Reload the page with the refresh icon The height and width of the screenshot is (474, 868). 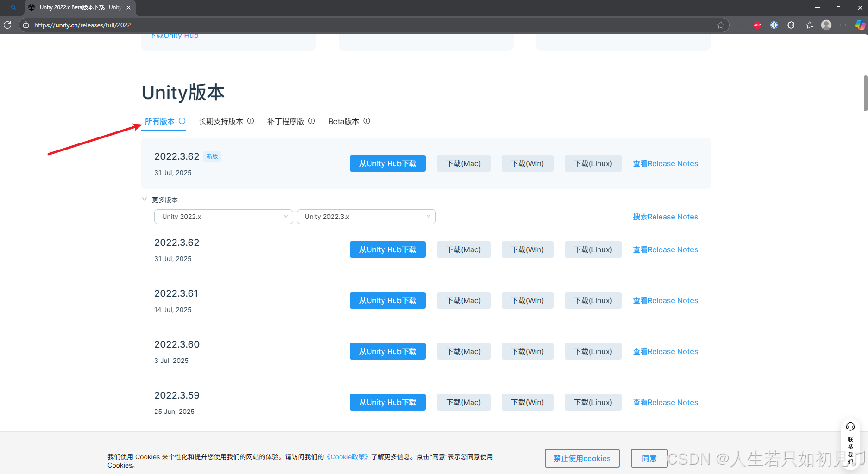tap(7, 25)
